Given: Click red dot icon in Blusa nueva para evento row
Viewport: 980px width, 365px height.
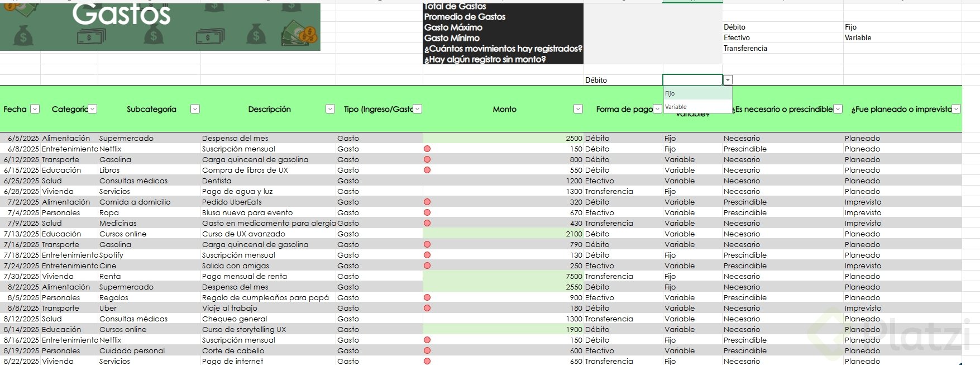Looking at the screenshot, I should [427, 212].
